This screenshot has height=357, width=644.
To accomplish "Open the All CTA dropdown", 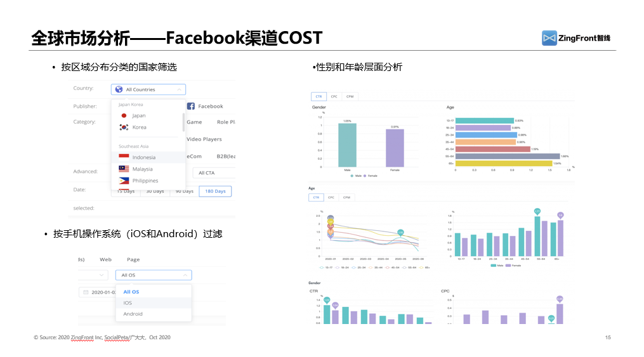I will click(214, 172).
